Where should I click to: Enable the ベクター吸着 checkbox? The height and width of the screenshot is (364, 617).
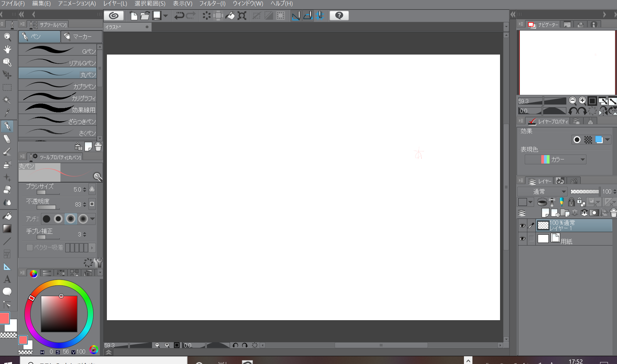click(x=30, y=248)
